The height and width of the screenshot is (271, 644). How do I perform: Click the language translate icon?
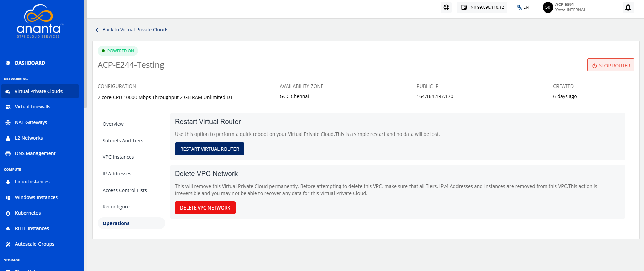pos(519,7)
